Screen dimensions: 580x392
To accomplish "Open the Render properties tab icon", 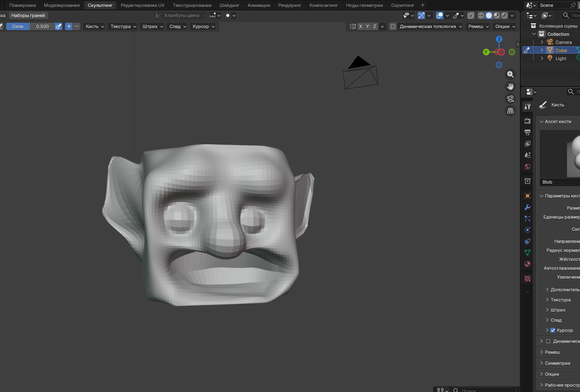I will point(528,121).
